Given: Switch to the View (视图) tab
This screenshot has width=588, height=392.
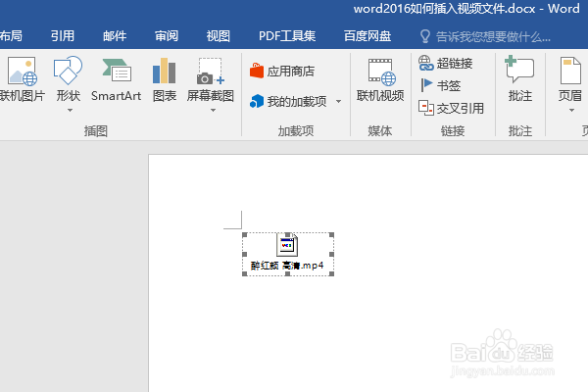Looking at the screenshot, I should [x=219, y=36].
